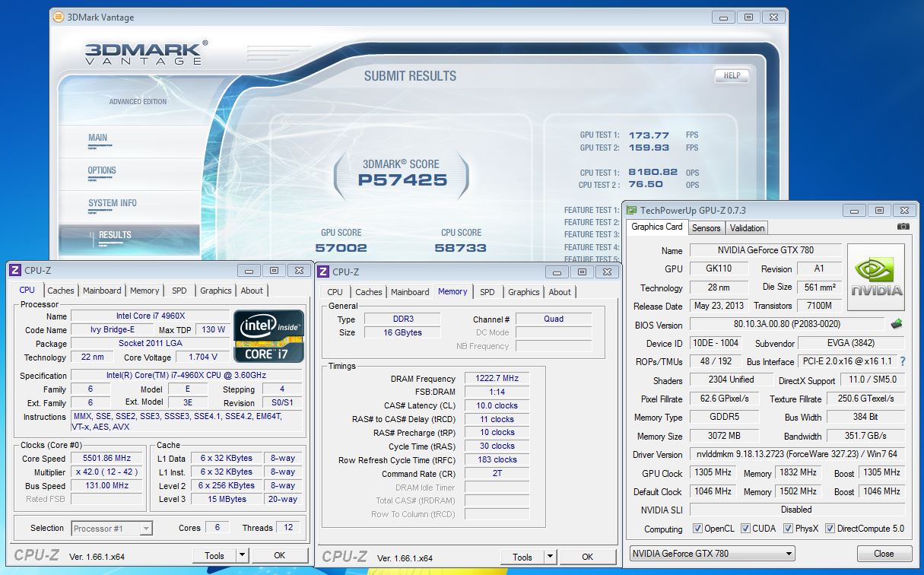This screenshot has height=575, width=924.
Task: Click OK button in left CPU-Z
Action: (279, 556)
